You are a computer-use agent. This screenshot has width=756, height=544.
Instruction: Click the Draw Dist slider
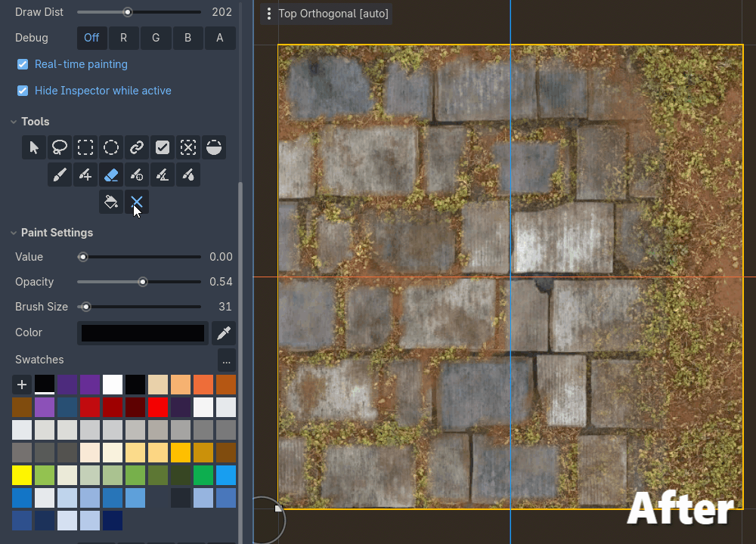pos(139,12)
